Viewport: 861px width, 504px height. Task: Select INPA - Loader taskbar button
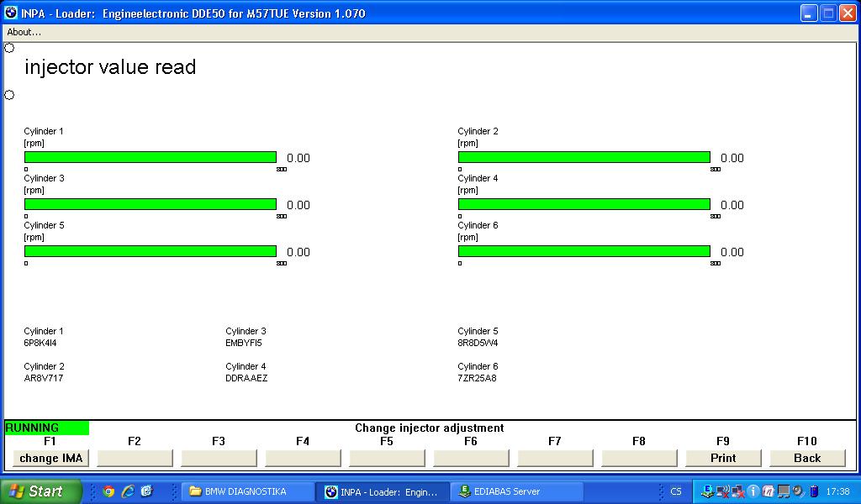pyautogui.click(x=381, y=491)
